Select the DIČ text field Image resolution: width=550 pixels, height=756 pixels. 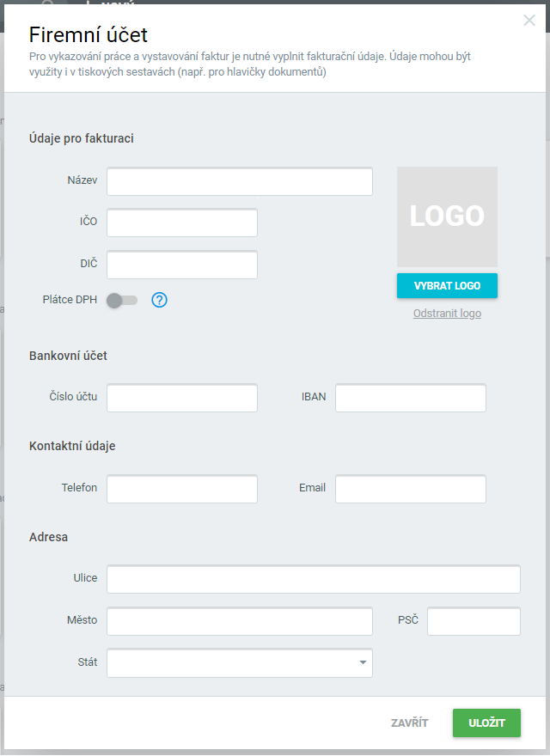click(182, 265)
